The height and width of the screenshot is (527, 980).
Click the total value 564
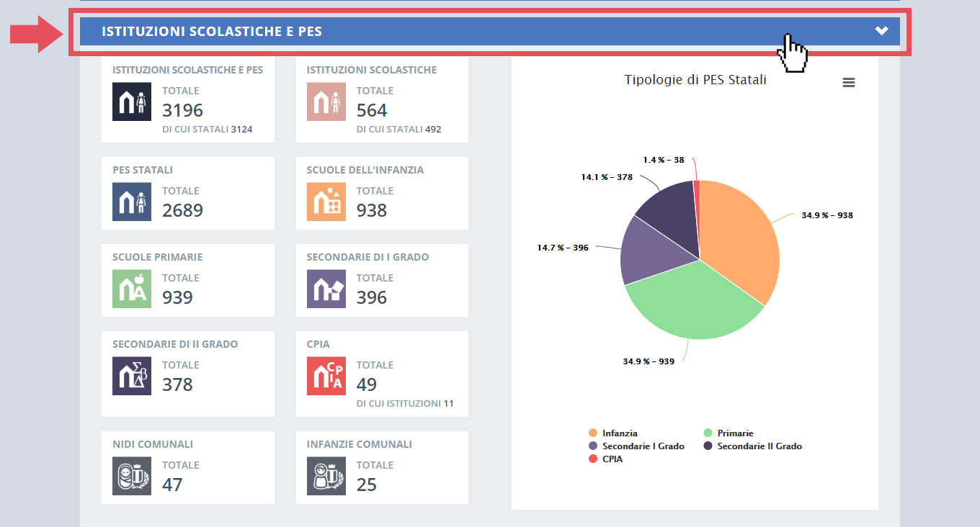click(x=372, y=110)
